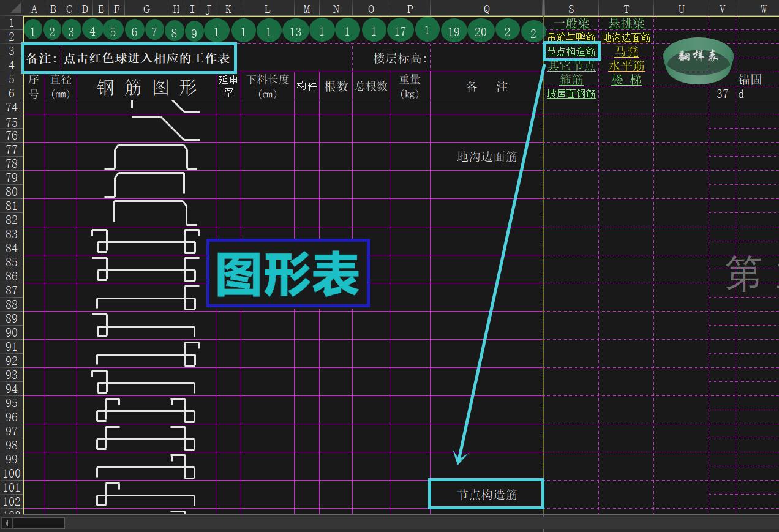Click the green ball numbered 7
Viewport: 779px width, 532px height.
154,30
